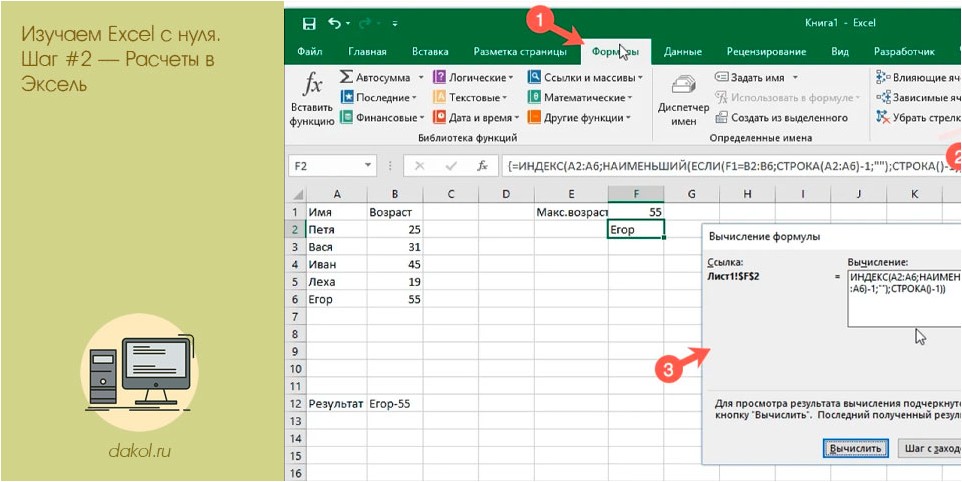The image size is (962, 482).
Task: Open the Undo history dropdown arrow
Action: pos(348,24)
